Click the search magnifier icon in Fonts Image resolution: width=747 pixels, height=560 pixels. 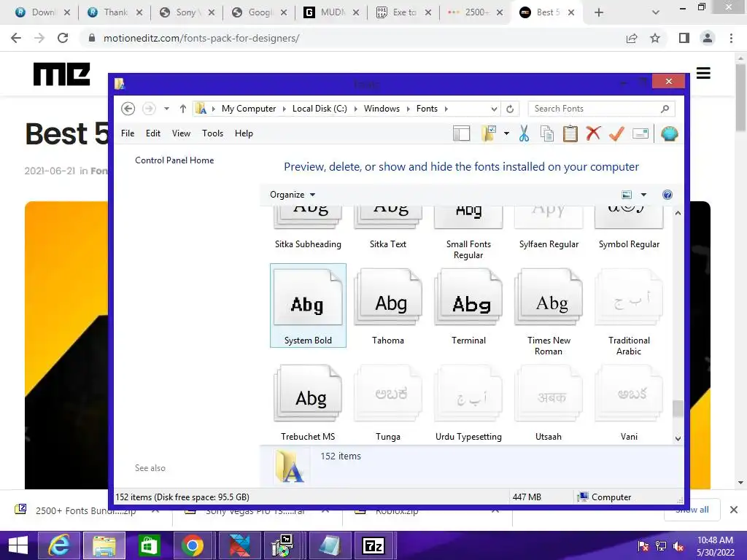point(665,109)
